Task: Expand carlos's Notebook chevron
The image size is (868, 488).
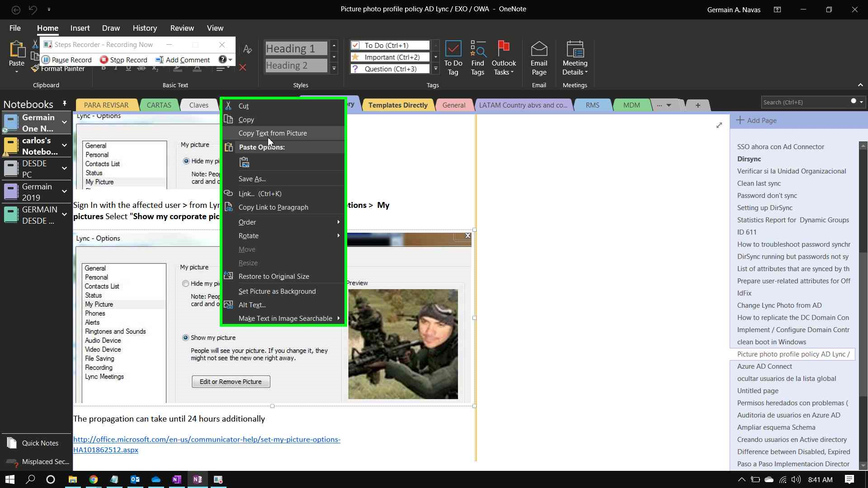Action: 64,145
